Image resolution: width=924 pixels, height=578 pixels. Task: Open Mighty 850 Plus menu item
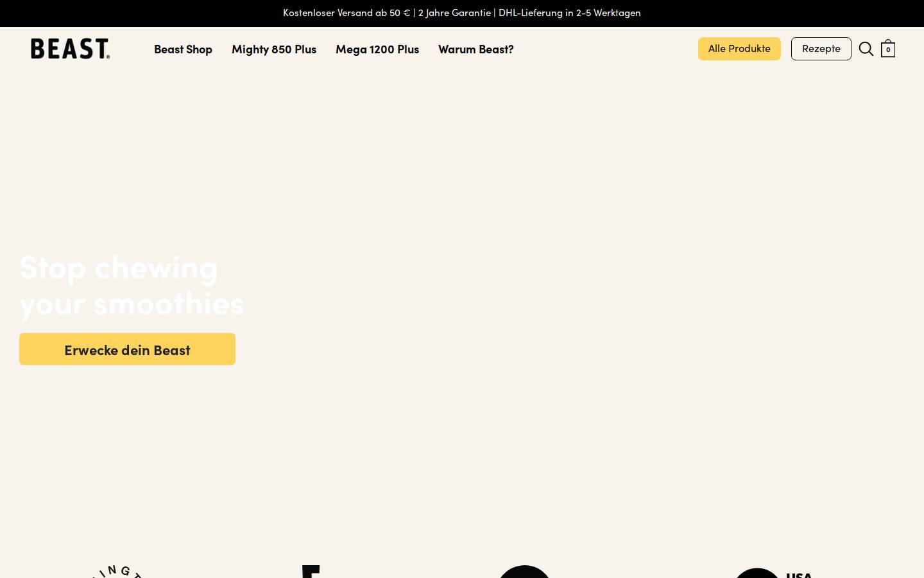click(x=274, y=49)
